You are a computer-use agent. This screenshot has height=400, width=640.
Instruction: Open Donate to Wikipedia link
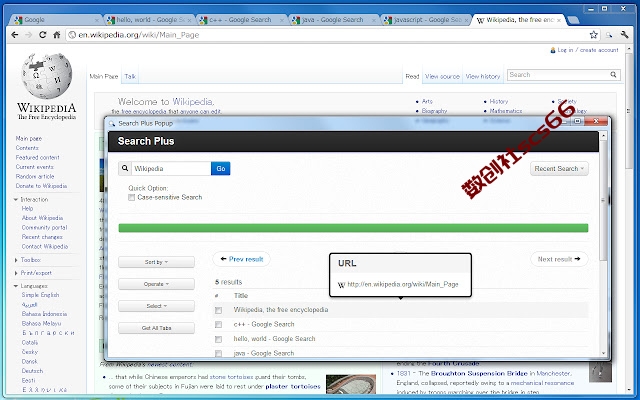point(41,186)
